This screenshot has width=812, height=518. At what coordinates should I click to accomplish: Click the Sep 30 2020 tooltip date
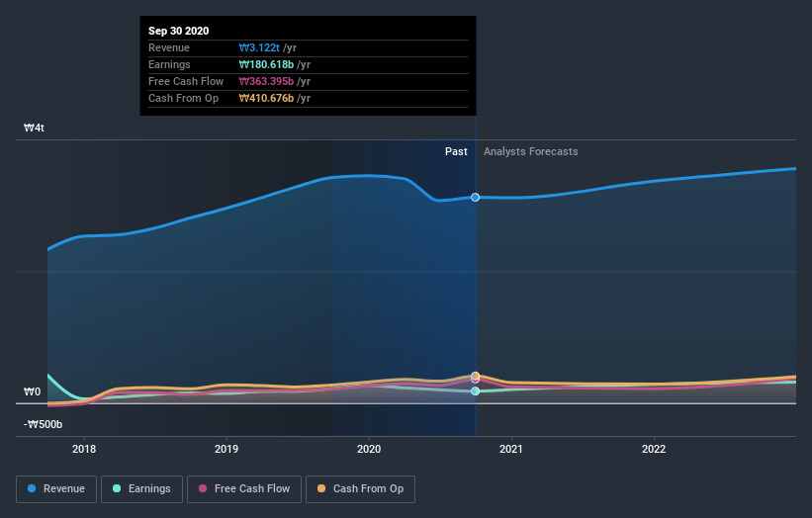[x=179, y=31]
